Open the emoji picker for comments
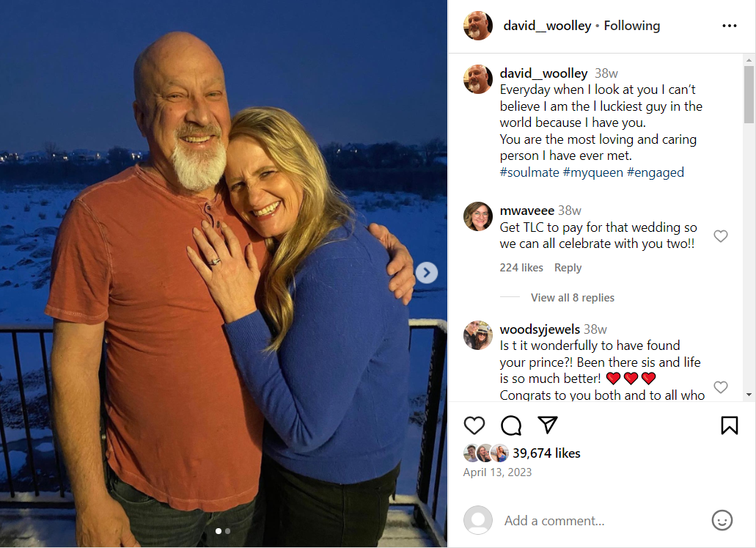 pyautogui.click(x=722, y=520)
